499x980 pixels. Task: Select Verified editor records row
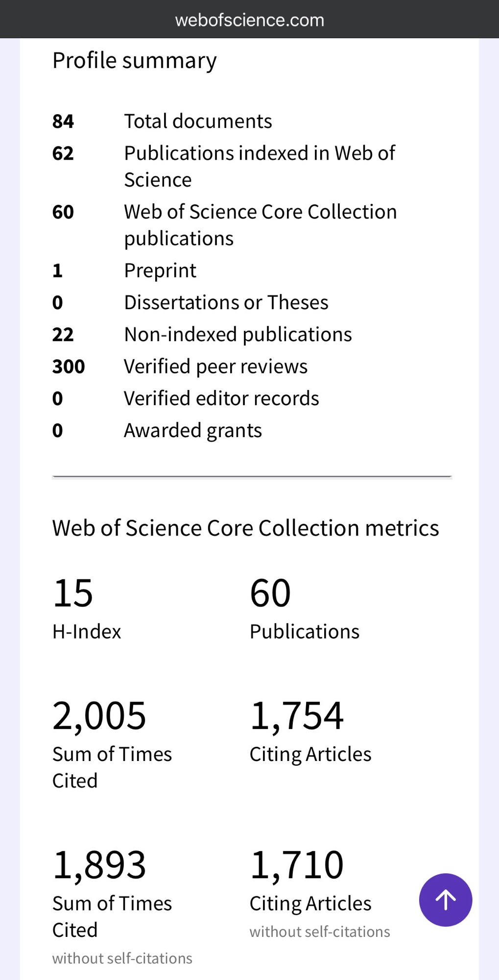point(221,398)
